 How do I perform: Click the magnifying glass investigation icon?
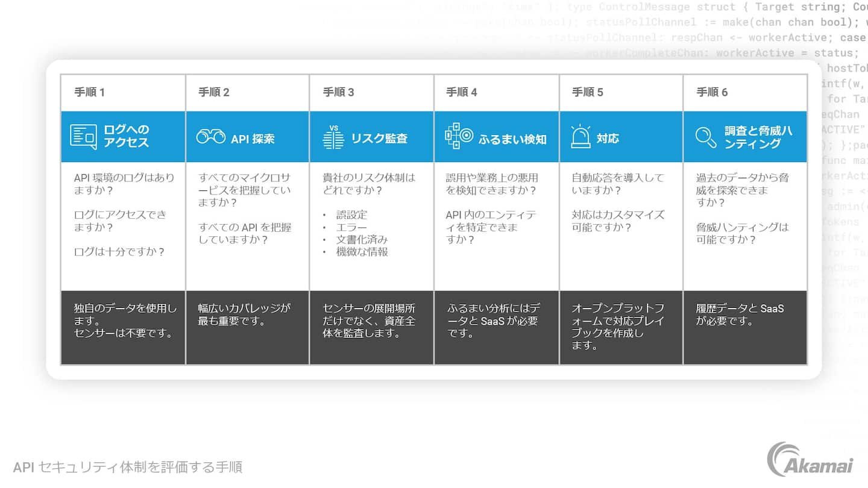[x=705, y=137]
